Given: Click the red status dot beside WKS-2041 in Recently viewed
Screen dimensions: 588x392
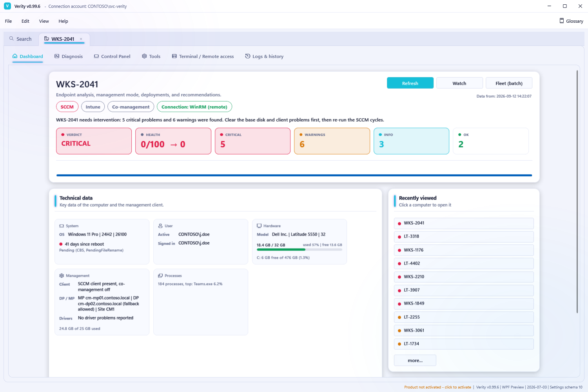Looking at the screenshot, I should click(399, 223).
